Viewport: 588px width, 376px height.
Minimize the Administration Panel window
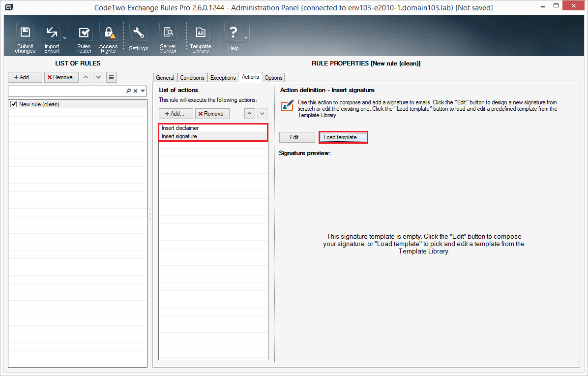click(543, 6)
